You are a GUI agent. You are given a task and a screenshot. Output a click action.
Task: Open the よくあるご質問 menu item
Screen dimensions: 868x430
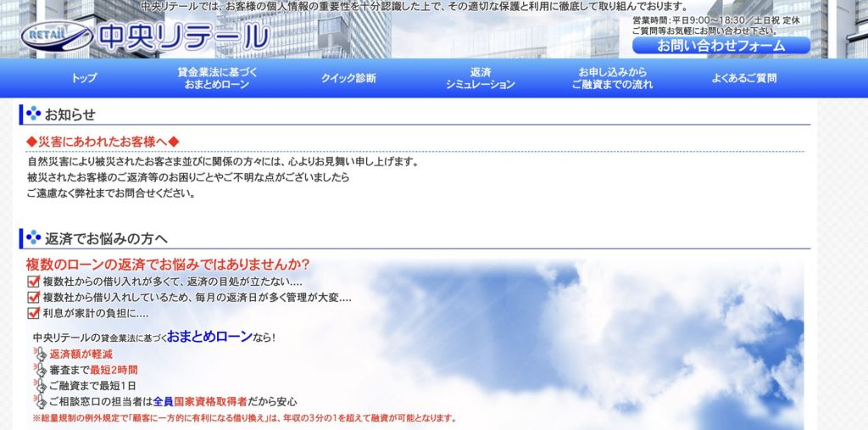[744, 78]
